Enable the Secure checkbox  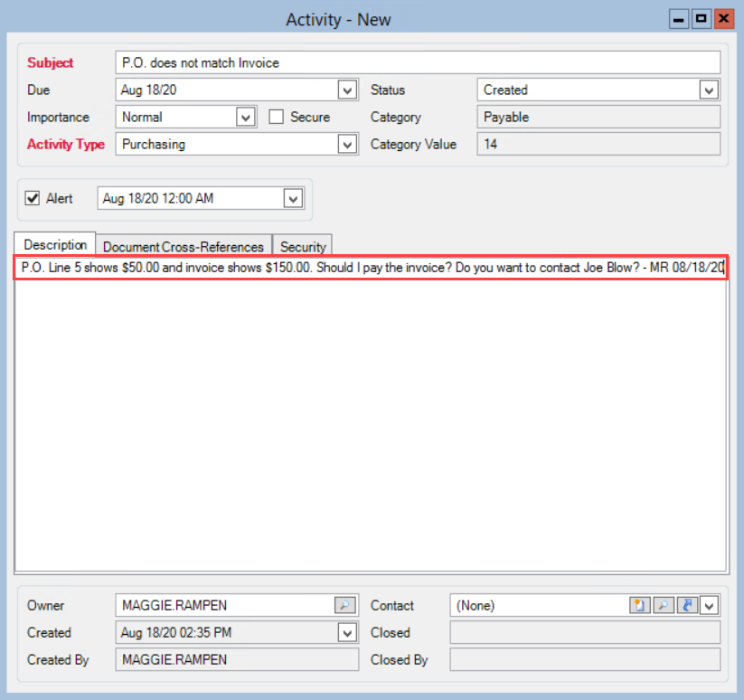pos(276,117)
